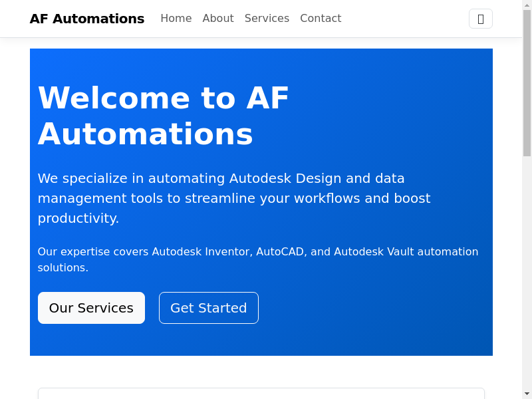Go to the About nav item

pyautogui.click(x=218, y=19)
